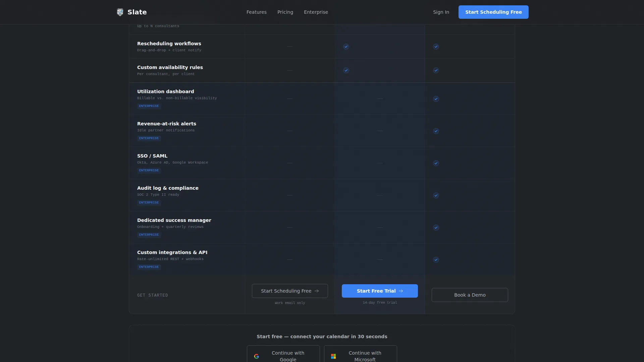The width and height of the screenshot is (644, 362).
Task: Open the Features nav link
Action: coord(256,12)
